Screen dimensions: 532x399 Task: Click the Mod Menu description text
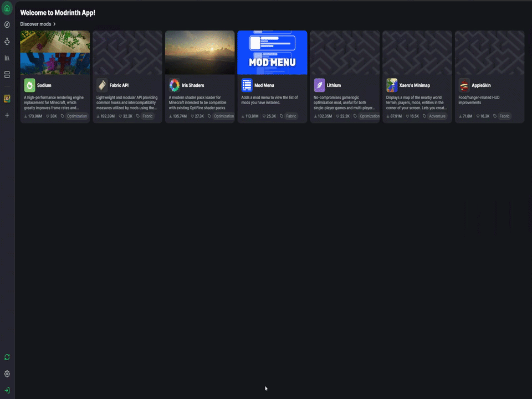coord(269,100)
